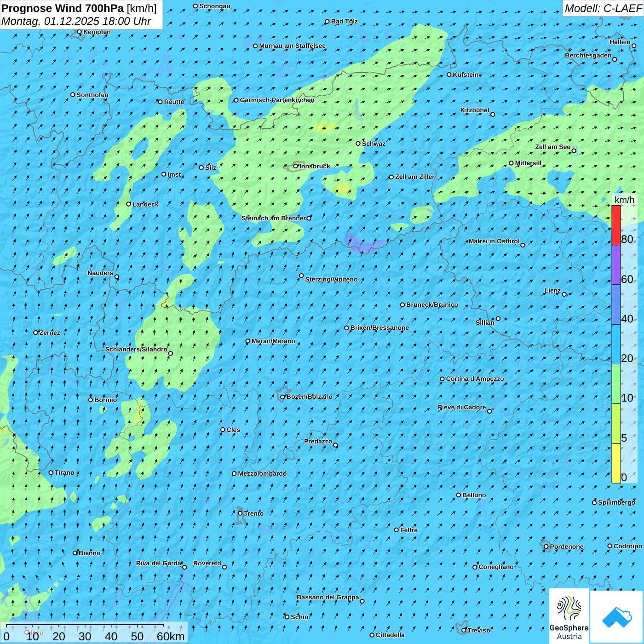This screenshot has width=644, height=644.
Task: Click the Conegliano label
Action: [x=496, y=567]
